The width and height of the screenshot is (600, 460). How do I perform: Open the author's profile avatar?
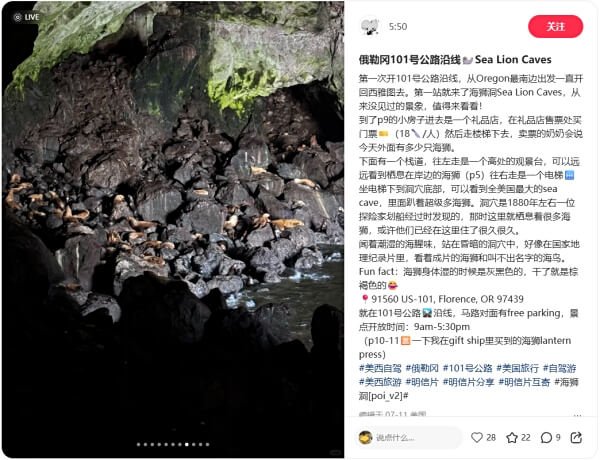coord(370,26)
